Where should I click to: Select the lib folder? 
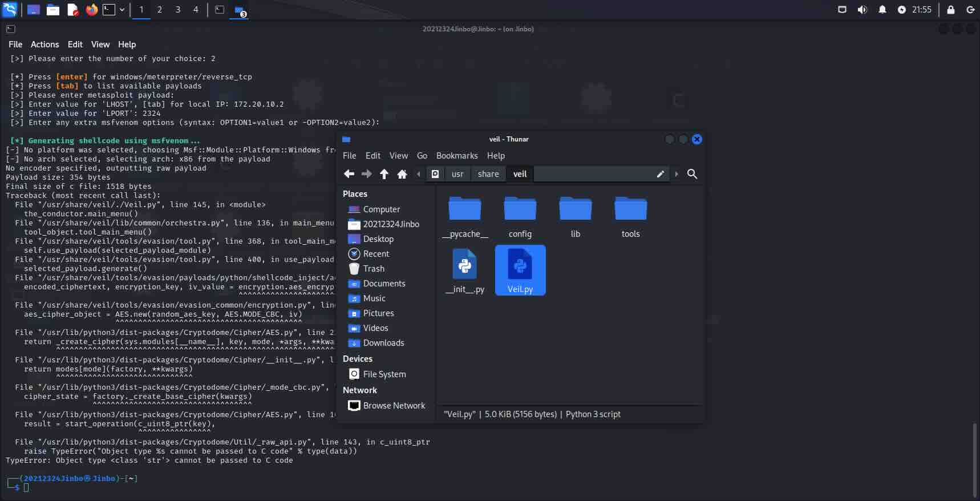click(x=576, y=217)
